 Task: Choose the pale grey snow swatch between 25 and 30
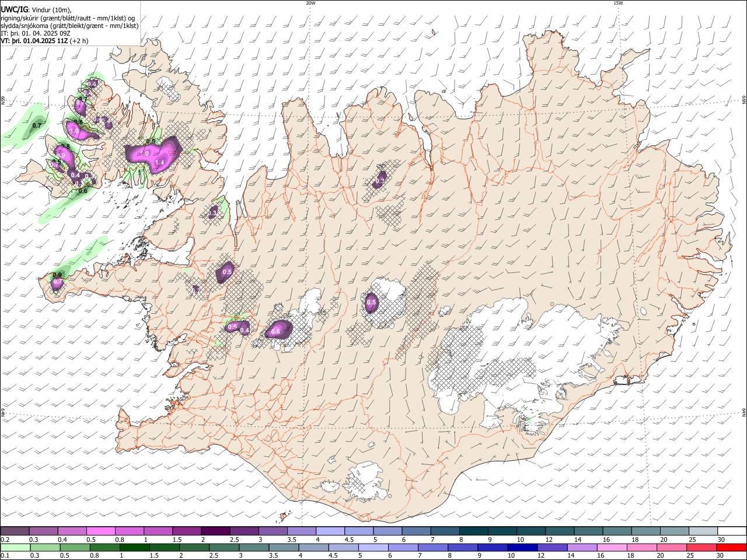(x=702, y=531)
